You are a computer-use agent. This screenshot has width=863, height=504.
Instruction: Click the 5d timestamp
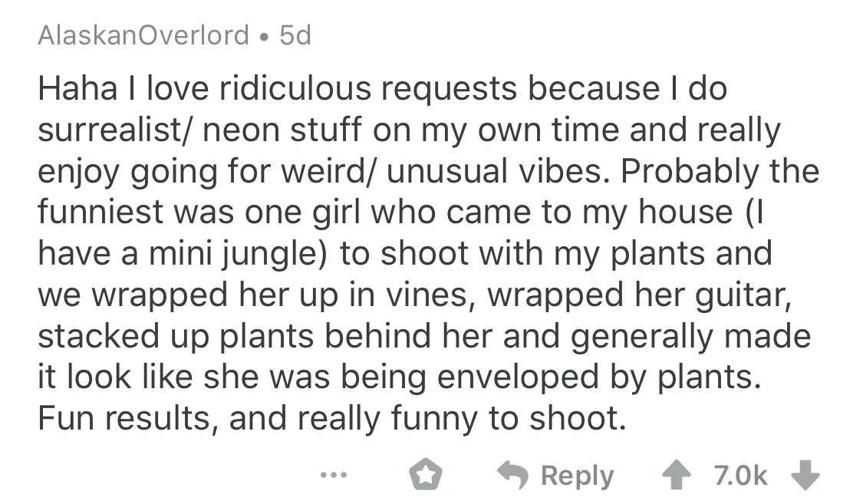click(x=295, y=35)
